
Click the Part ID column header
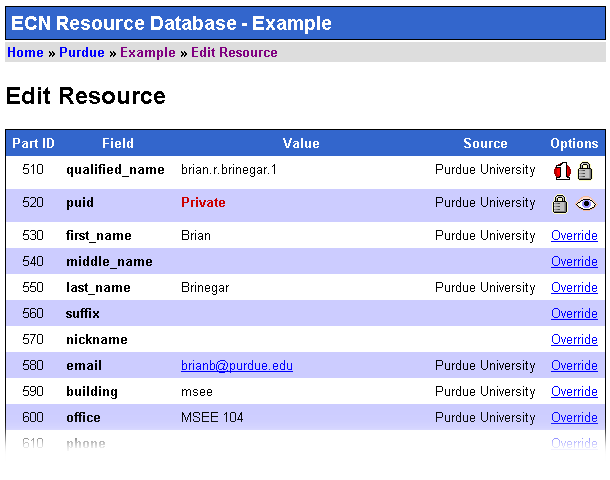click(33, 143)
